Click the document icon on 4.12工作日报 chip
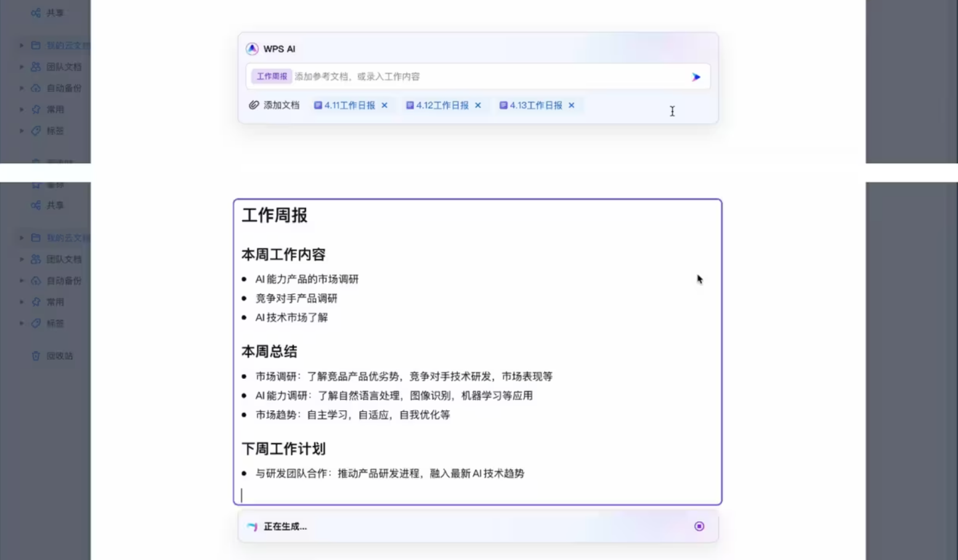 click(x=410, y=105)
